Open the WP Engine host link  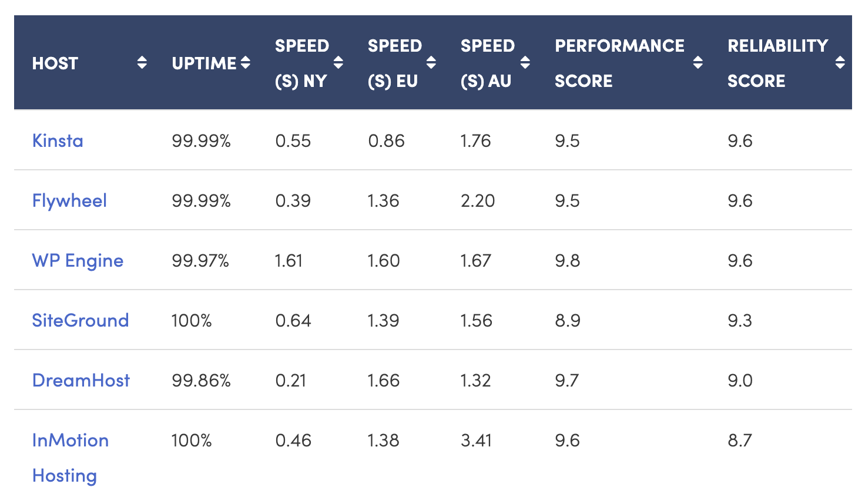click(78, 260)
